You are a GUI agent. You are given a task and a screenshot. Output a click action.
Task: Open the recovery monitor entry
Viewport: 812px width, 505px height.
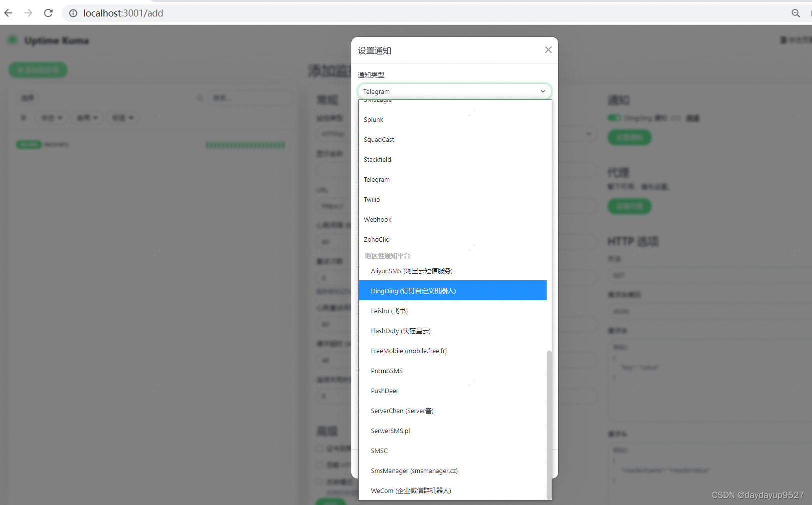[x=150, y=145]
